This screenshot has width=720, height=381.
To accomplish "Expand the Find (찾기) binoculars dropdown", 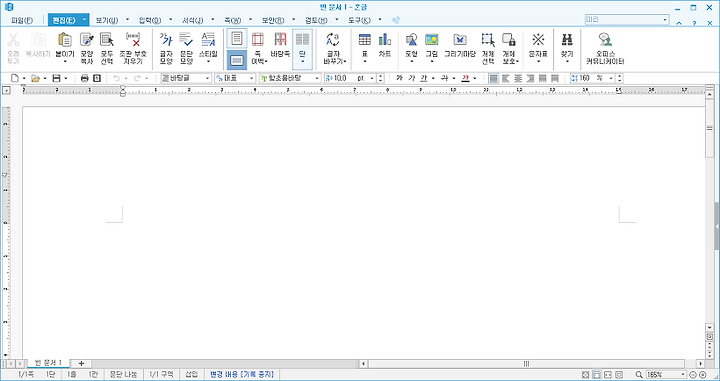I will click(x=567, y=61).
